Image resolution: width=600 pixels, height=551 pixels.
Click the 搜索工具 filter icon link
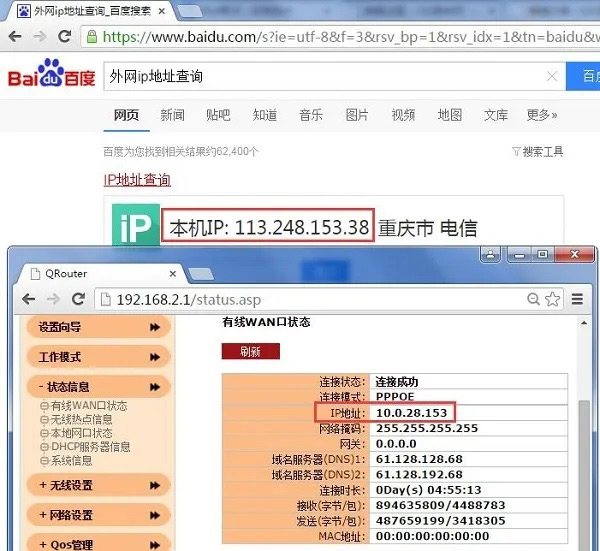coord(537,152)
